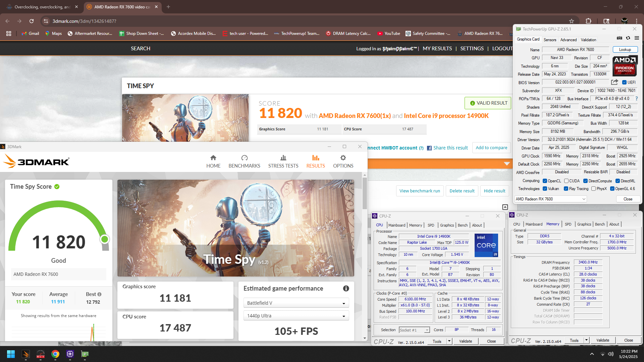
Task: Open HOME in the 3DMark app
Action: [213, 162]
